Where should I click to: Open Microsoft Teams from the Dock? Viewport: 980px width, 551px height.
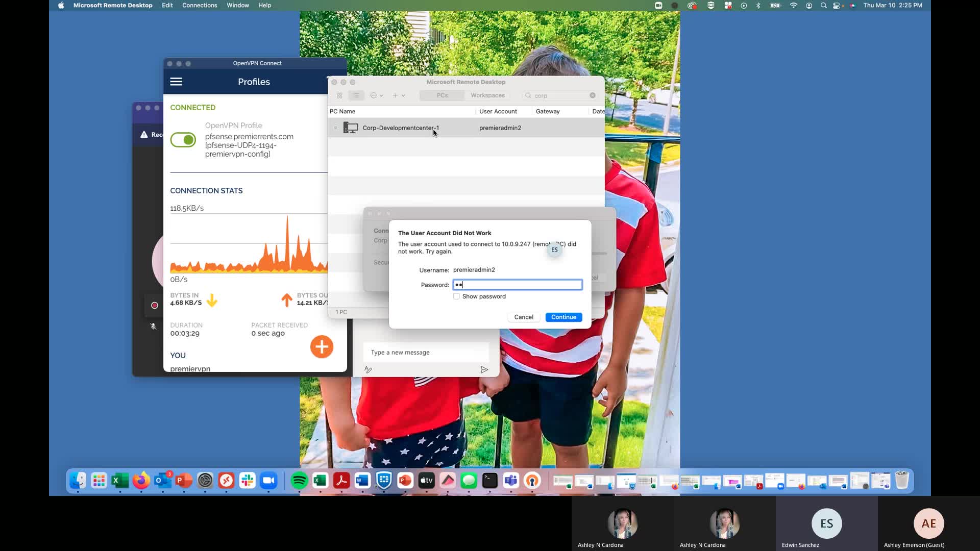point(511,480)
